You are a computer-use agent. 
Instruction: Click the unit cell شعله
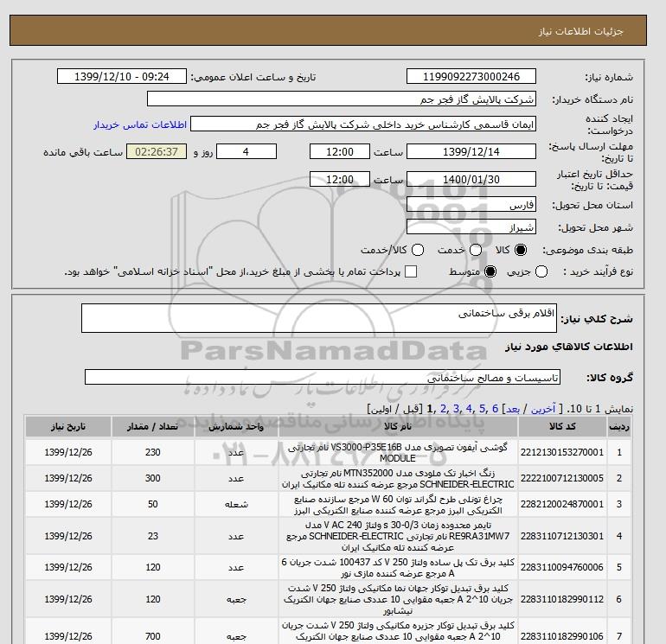tap(236, 504)
